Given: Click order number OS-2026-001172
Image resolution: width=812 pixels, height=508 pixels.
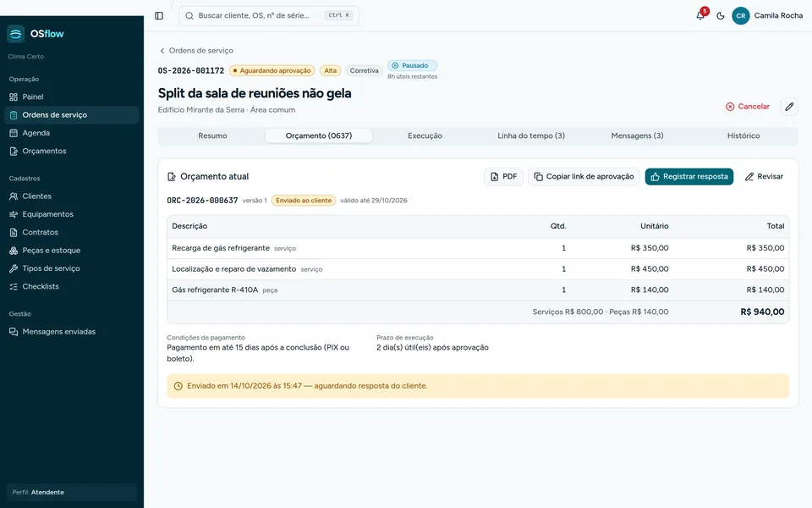Looking at the screenshot, I should pyautogui.click(x=191, y=70).
